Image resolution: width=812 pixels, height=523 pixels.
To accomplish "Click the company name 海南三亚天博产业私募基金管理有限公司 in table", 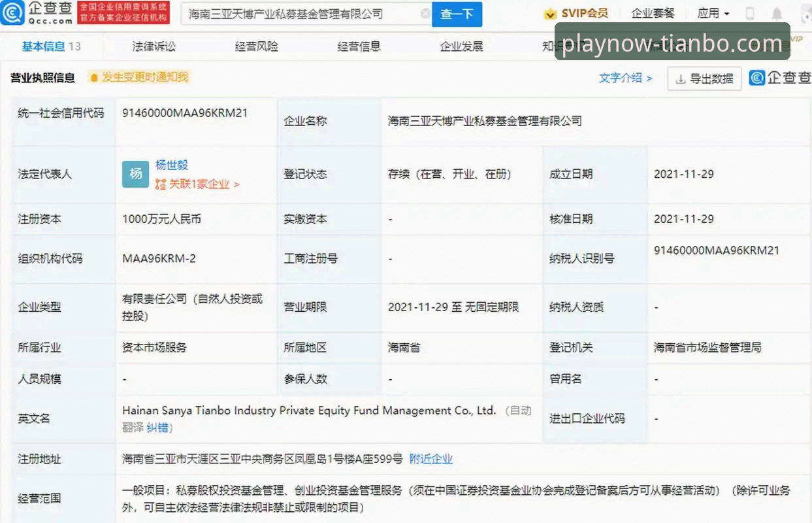I will pyautogui.click(x=485, y=121).
